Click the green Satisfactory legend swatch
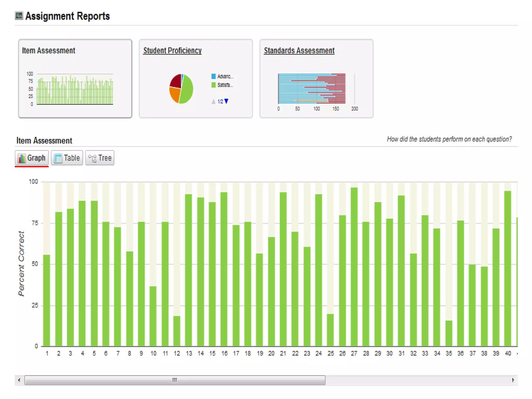This screenshot has height=399, width=532. (x=214, y=85)
